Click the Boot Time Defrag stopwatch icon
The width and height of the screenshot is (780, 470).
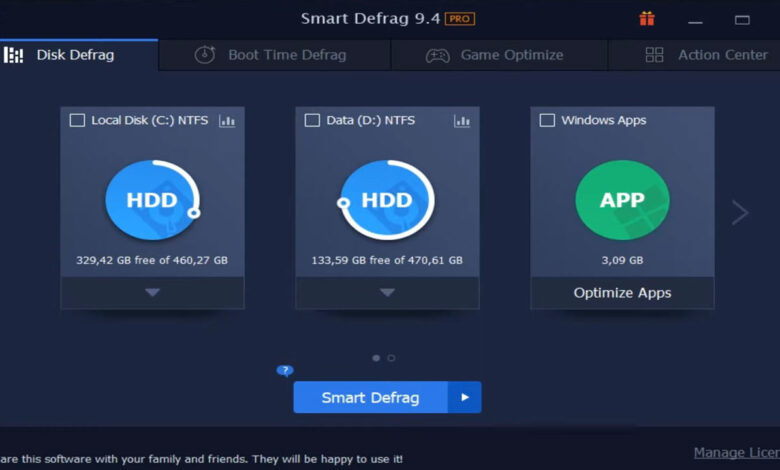204,55
